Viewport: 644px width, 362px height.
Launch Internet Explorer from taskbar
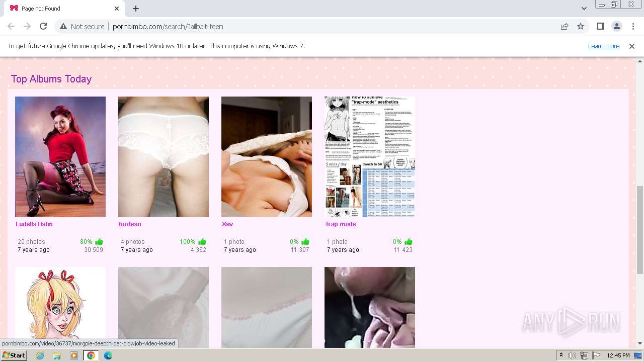(40, 355)
